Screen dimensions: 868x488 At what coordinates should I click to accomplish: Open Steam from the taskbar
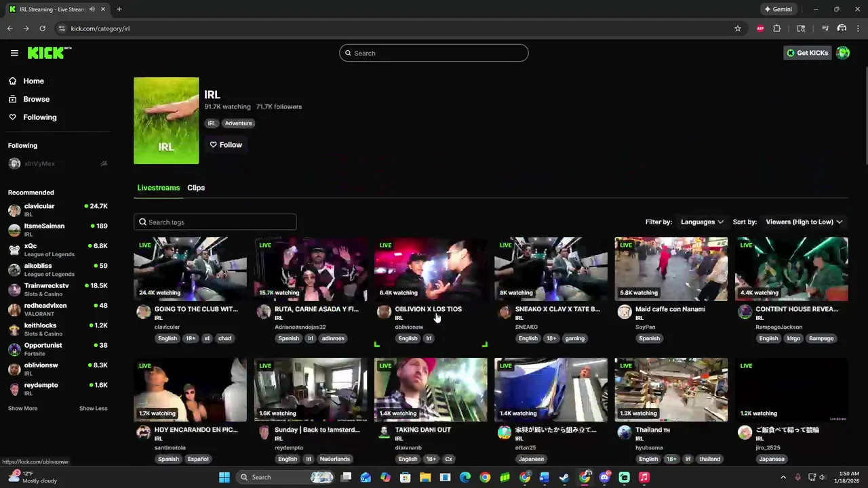564,477
